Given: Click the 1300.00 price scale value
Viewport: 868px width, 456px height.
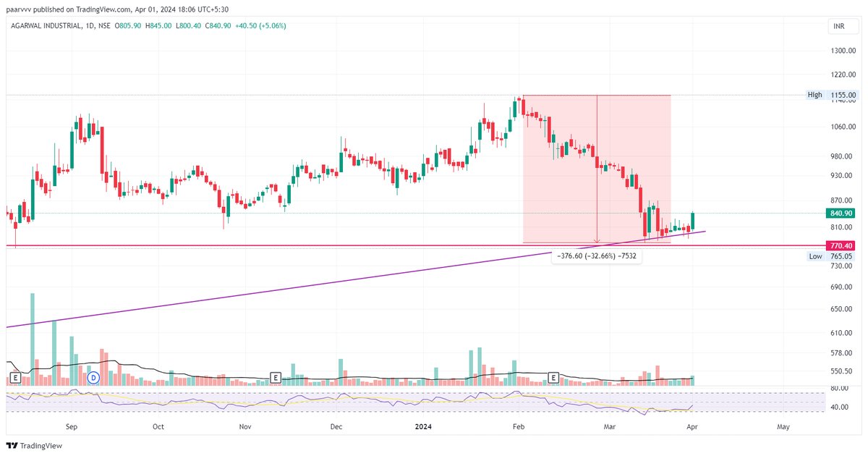Looking at the screenshot, I should click(x=843, y=51).
